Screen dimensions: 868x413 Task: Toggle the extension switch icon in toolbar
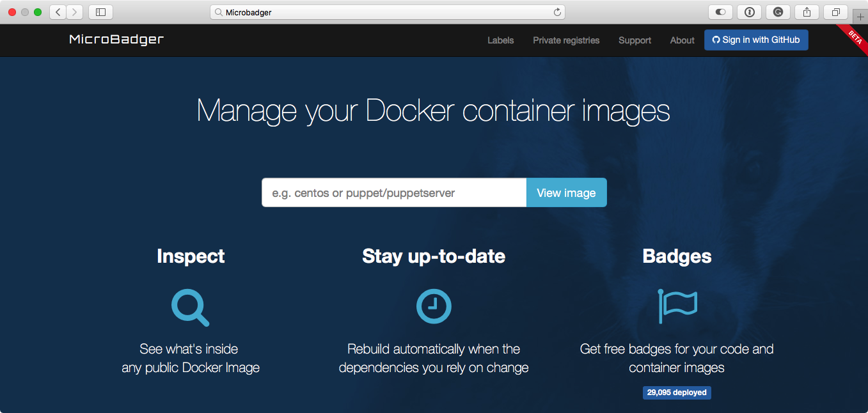tap(720, 12)
